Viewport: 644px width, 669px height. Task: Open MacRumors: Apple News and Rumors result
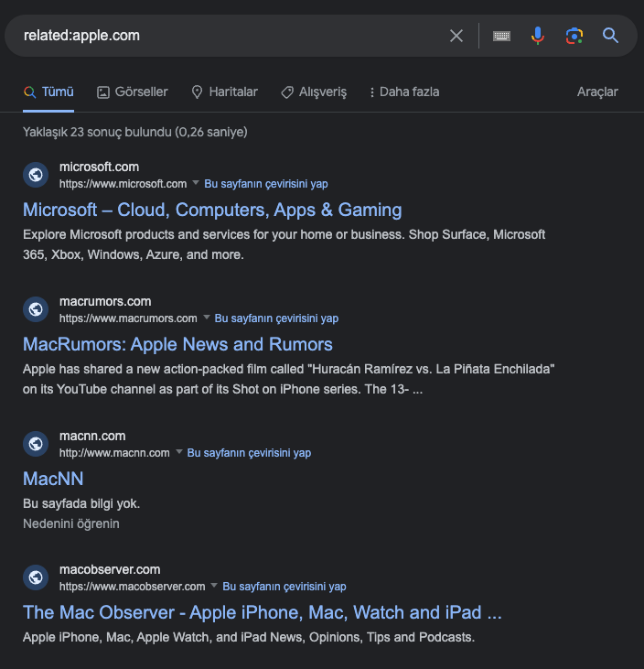click(177, 344)
